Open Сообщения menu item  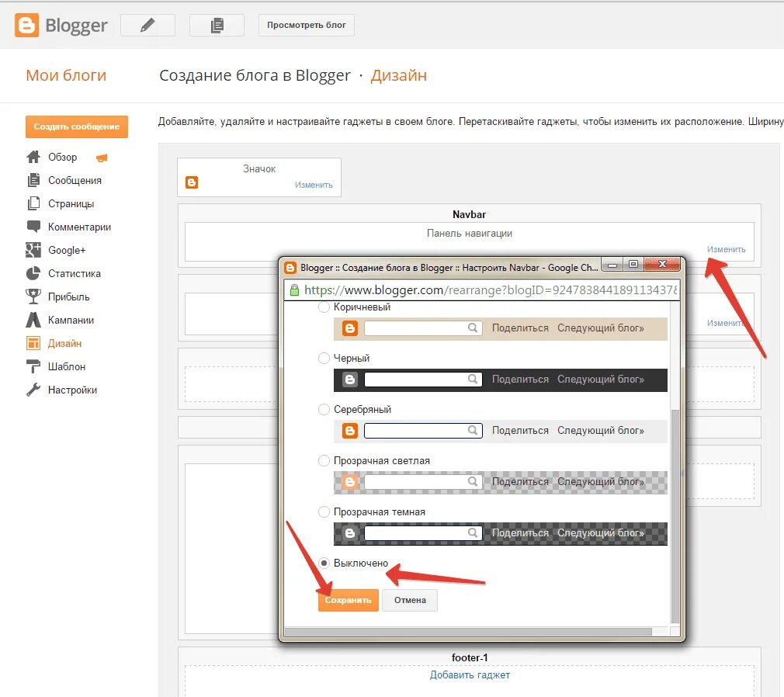(75, 181)
